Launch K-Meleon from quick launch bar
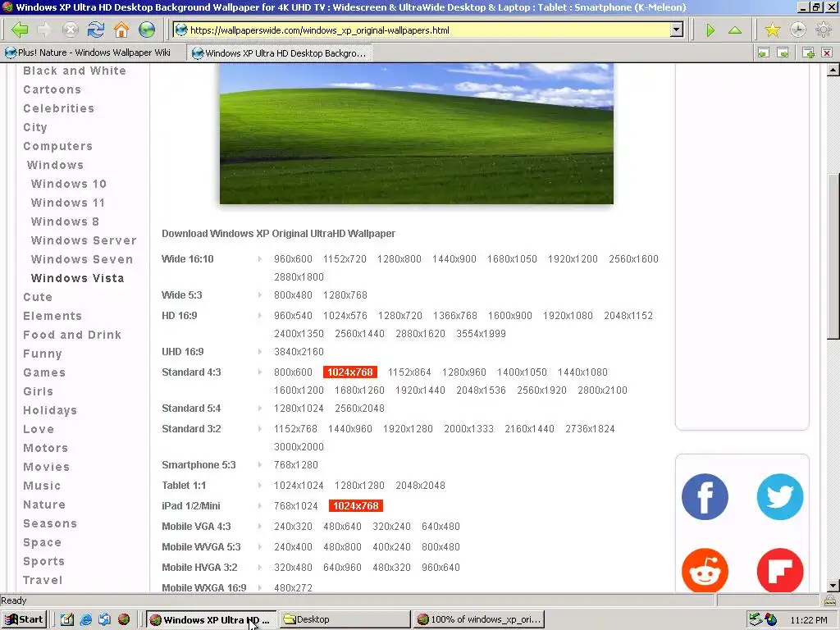The image size is (840, 630). [124, 619]
